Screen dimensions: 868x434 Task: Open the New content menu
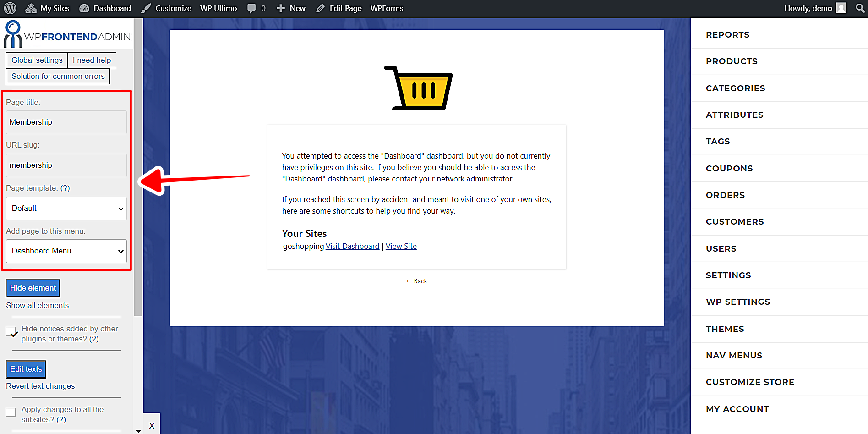pos(291,8)
